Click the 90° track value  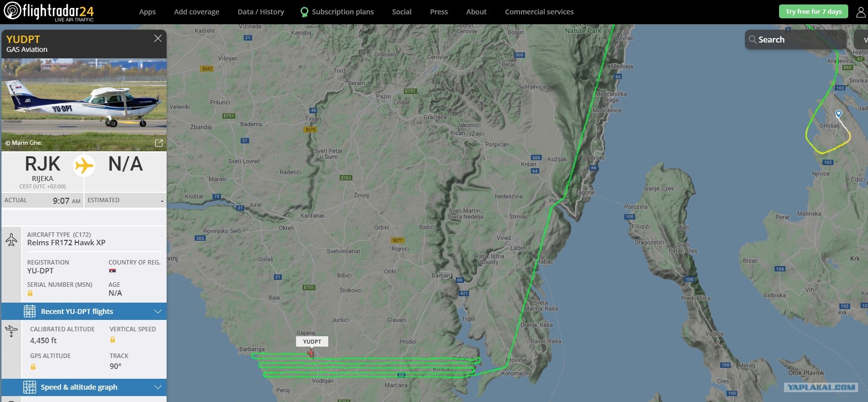[x=115, y=366]
